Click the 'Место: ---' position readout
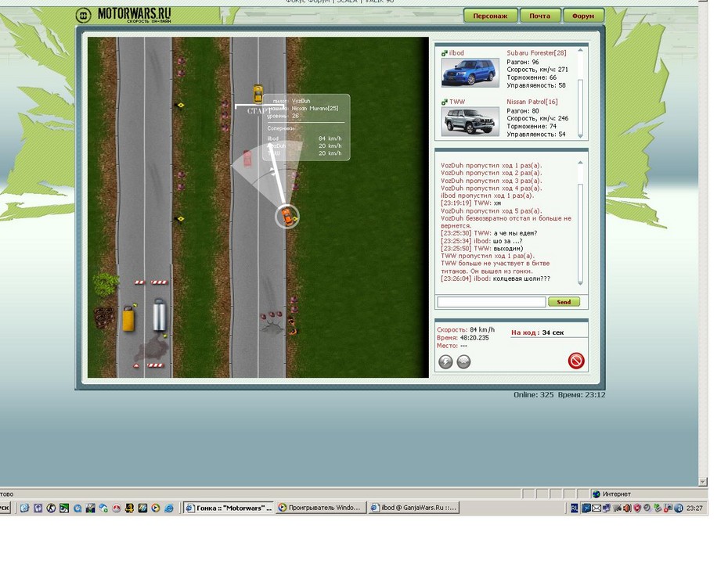Image resolution: width=728 pixels, height=582 pixels. (x=452, y=345)
